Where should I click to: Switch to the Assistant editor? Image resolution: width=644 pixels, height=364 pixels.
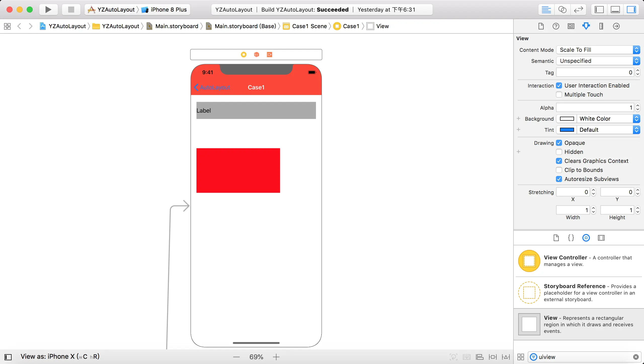point(562,10)
